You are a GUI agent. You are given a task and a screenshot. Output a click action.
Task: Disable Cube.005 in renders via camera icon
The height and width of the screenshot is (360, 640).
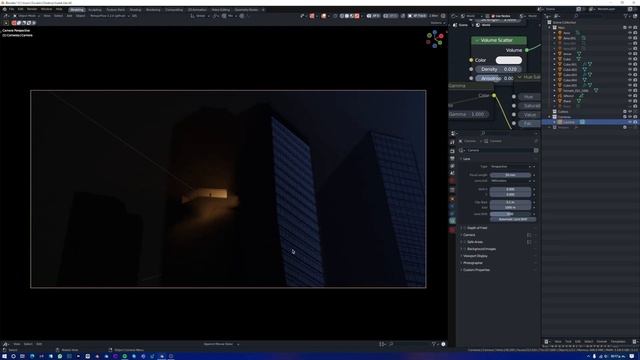click(x=635, y=85)
